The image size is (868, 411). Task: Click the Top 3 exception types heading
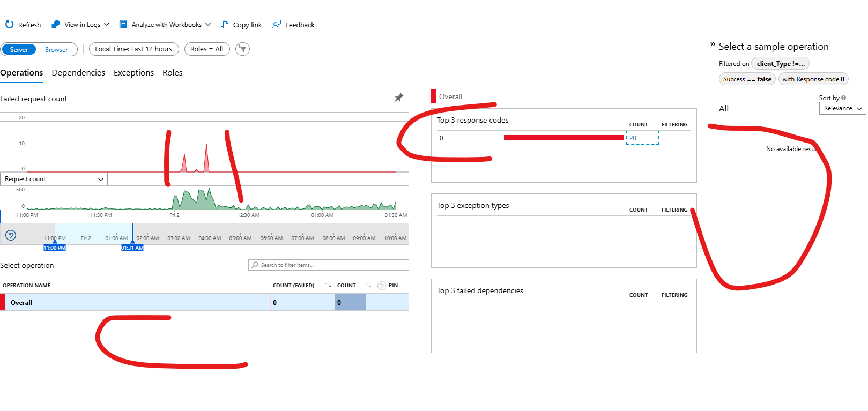pos(473,205)
